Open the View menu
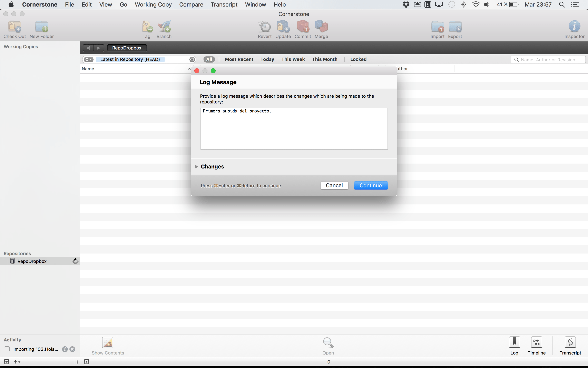 105,5
